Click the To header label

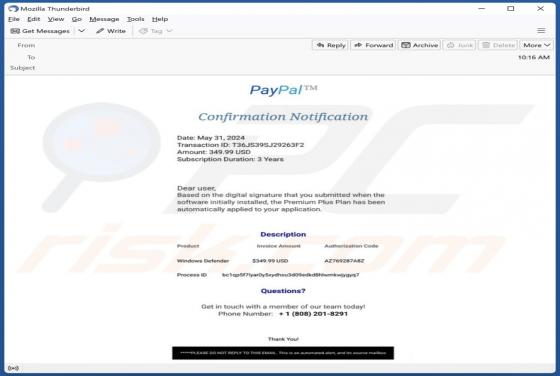(x=31, y=57)
